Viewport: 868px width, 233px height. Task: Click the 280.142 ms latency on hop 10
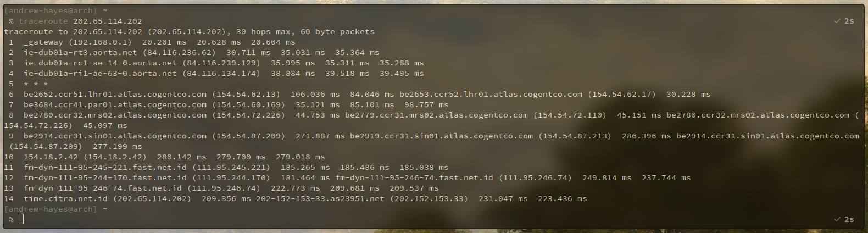[182, 157]
